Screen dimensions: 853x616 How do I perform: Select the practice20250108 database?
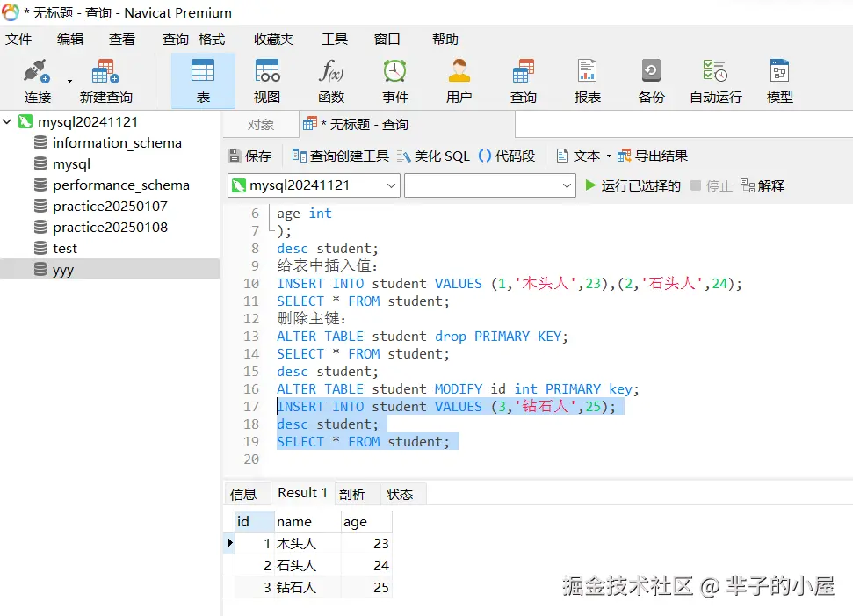point(110,227)
